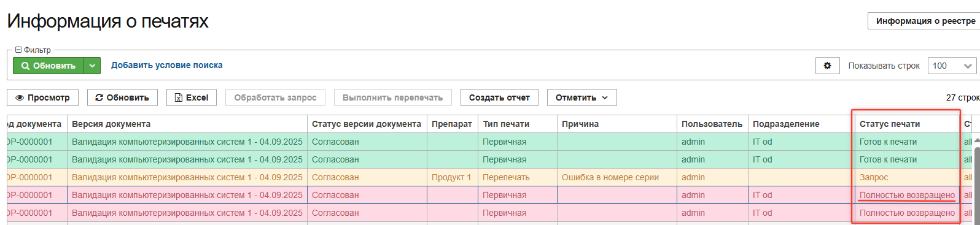Viewport: 980px width, 225px height.
Task: Export the table with the Excel button
Action: [192, 97]
